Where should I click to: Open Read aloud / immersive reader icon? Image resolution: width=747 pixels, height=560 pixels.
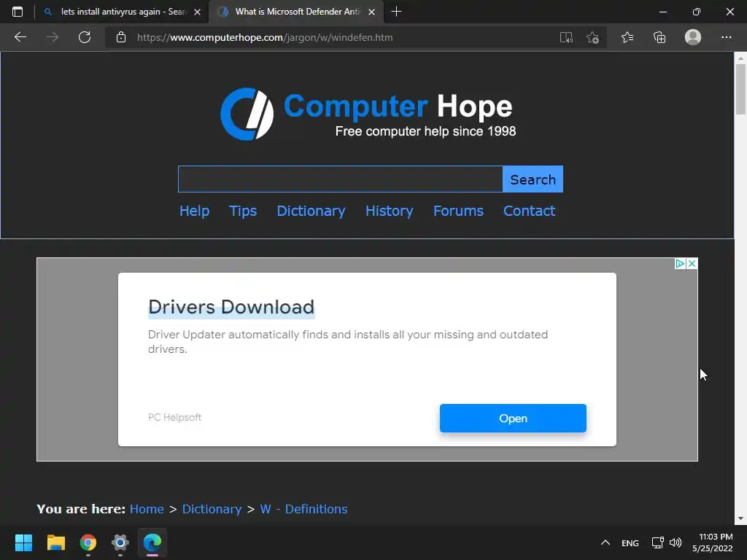click(x=566, y=37)
